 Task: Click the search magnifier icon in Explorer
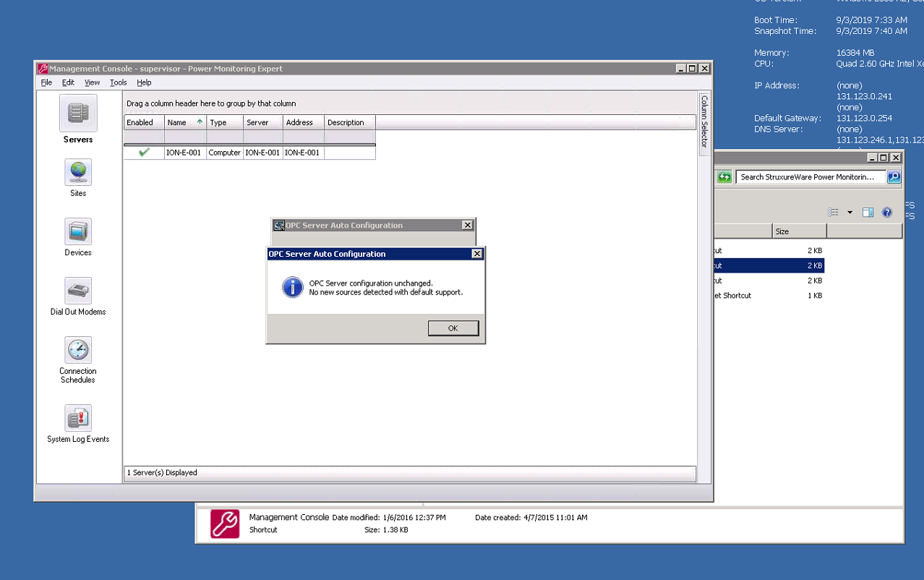tap(894, 177)
